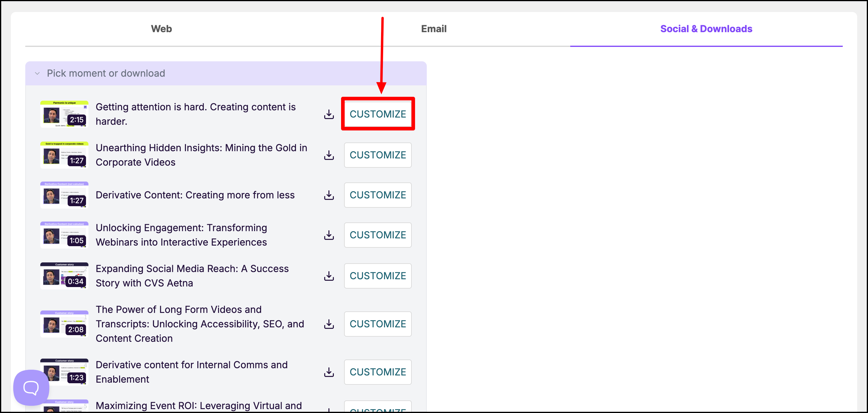Open the 2:08 long form videos thumbnail
The image size is (868, 413).
[64, 324]
